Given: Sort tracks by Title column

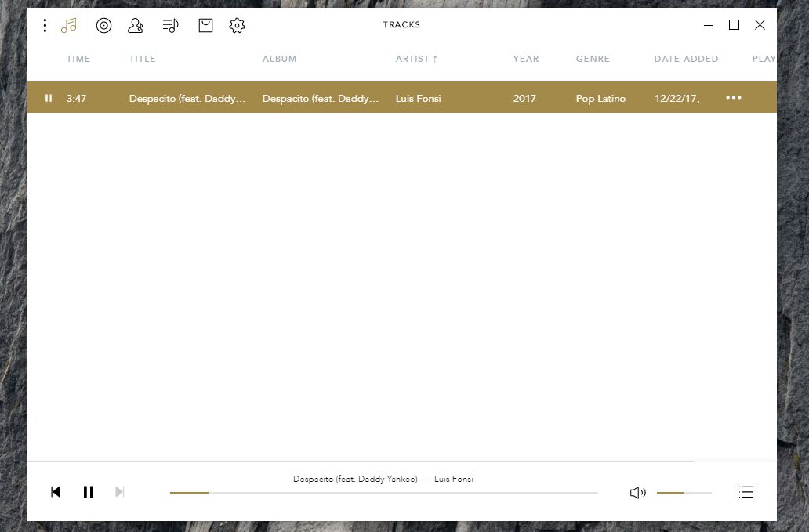Looking at the screenshot, I should 143,59.
